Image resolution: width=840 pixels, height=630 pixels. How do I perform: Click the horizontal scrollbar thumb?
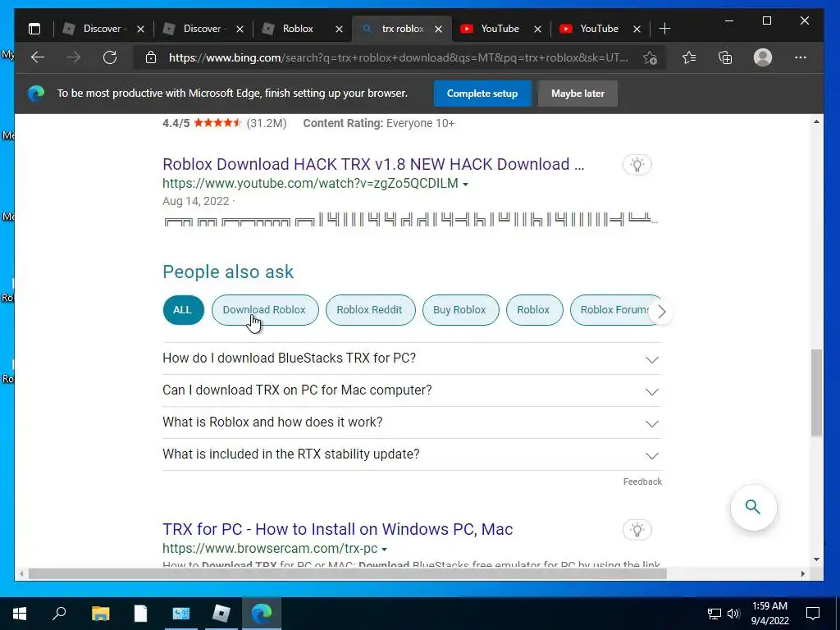[347, 573]
